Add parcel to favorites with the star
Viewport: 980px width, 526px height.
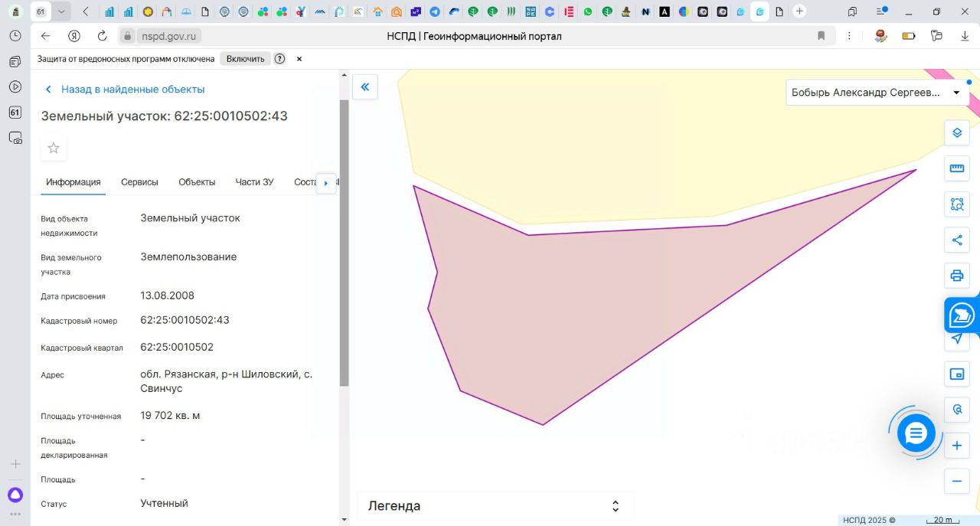pos(54,148)
